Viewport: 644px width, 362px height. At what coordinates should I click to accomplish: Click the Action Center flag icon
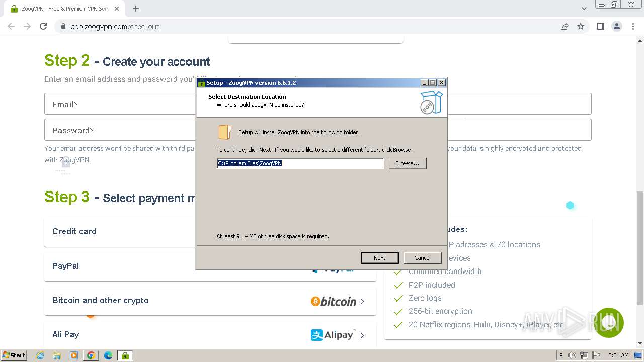[596, 355]
